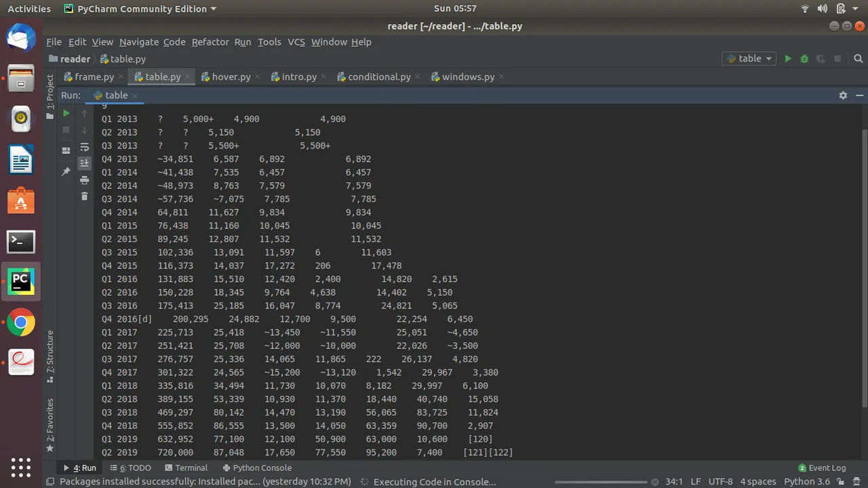
Task: Click the up arrow in the Run console gutter
Action: click(84, 113)
